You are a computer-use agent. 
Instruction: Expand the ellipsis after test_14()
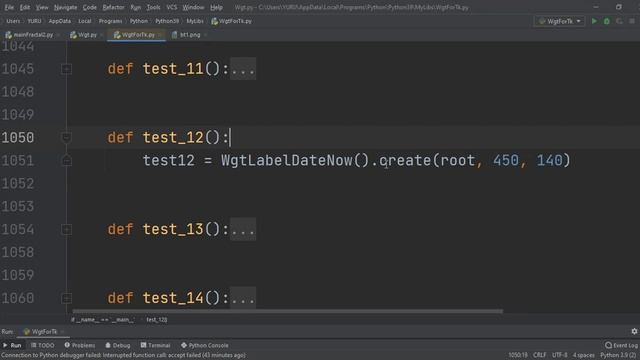pyautogui.click(x=243, y=298)
